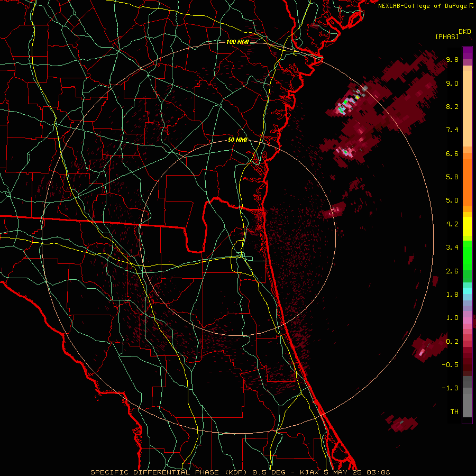Select the 50 NMI range ring label

[x=237, y=140]
